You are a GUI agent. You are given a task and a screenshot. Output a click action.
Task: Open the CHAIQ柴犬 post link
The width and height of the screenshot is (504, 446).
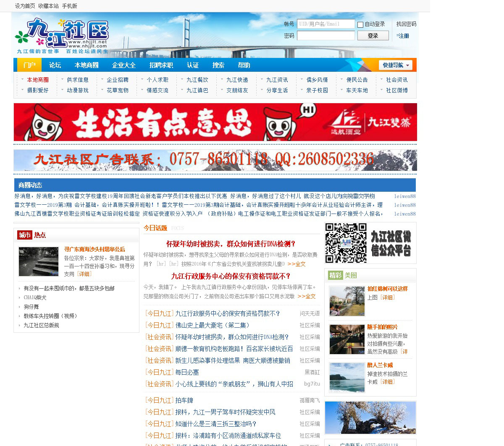pyautogui.click(x=35, y=297)
